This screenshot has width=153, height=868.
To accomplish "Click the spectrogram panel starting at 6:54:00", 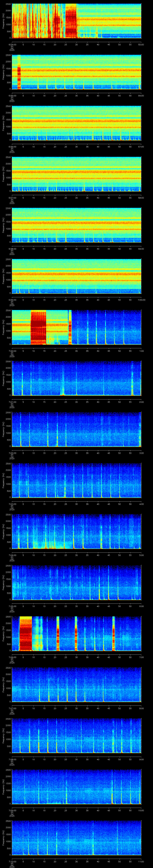I will 76,21.
